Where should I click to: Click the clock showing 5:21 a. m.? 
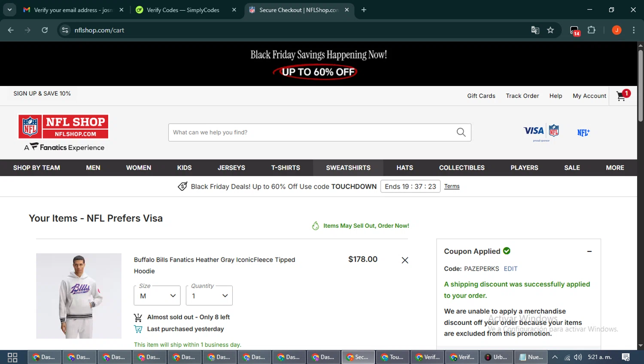pyautogui.click(x=600, y=357)
